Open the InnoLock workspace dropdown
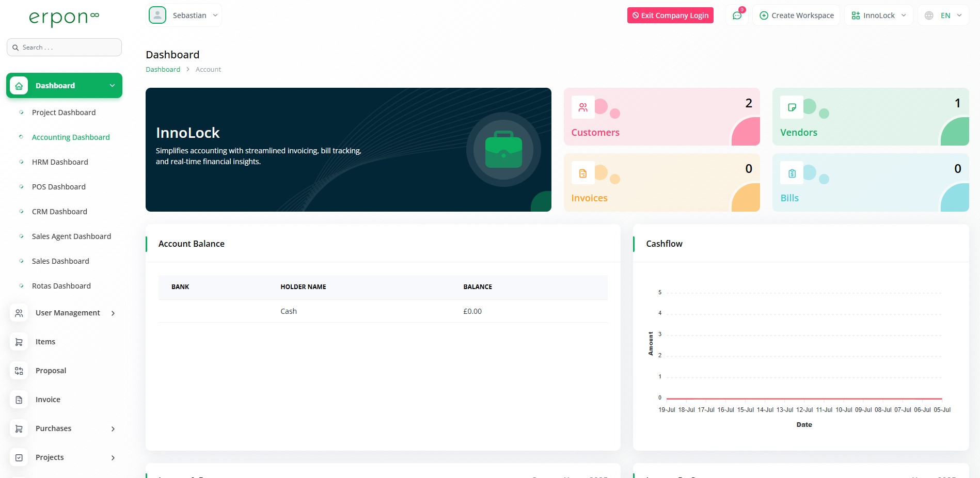This screenshot has width=980, height=478. (879, 15)
